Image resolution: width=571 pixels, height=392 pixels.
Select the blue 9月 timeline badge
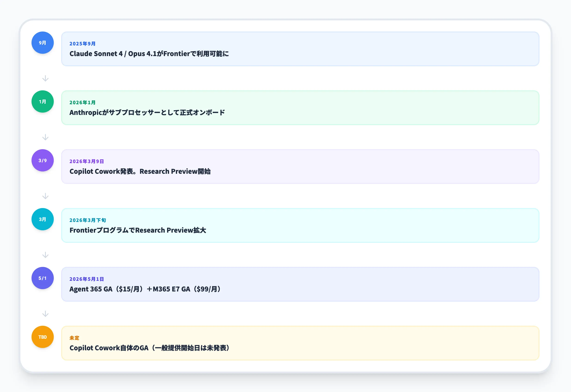[x=42, y=42]
